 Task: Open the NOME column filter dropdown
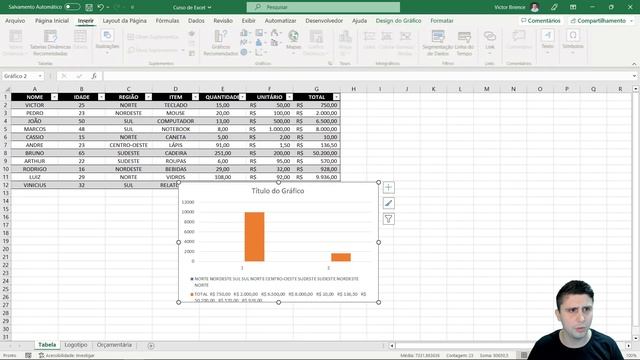click(54, 97)
